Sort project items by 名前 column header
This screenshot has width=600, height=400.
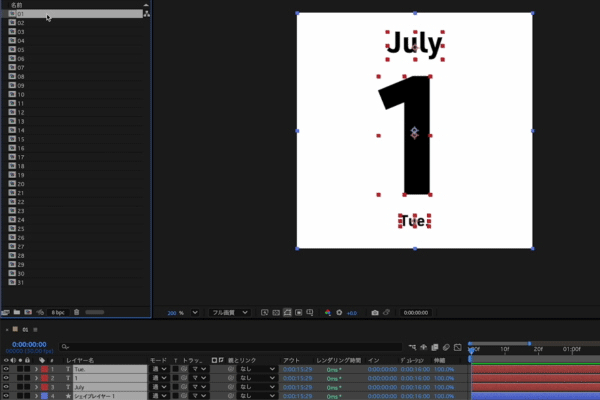point(16,5)
